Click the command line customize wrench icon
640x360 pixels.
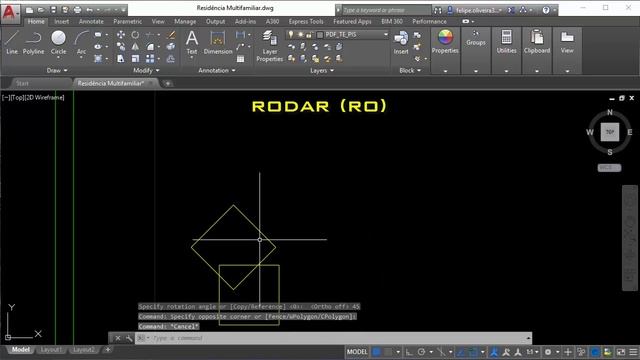pyautogui.click(x=129, y=338)
